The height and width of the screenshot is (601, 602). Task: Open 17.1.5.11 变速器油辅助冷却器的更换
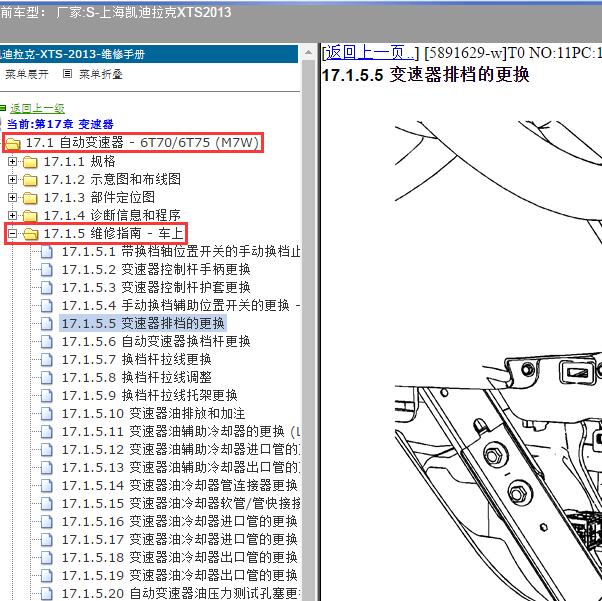(181, 431)
